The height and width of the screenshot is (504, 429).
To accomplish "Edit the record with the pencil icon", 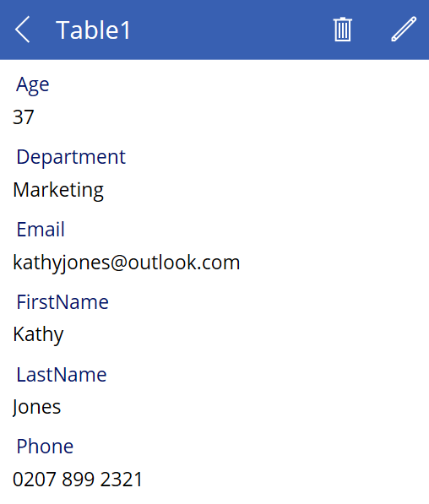I will point(404,30).
